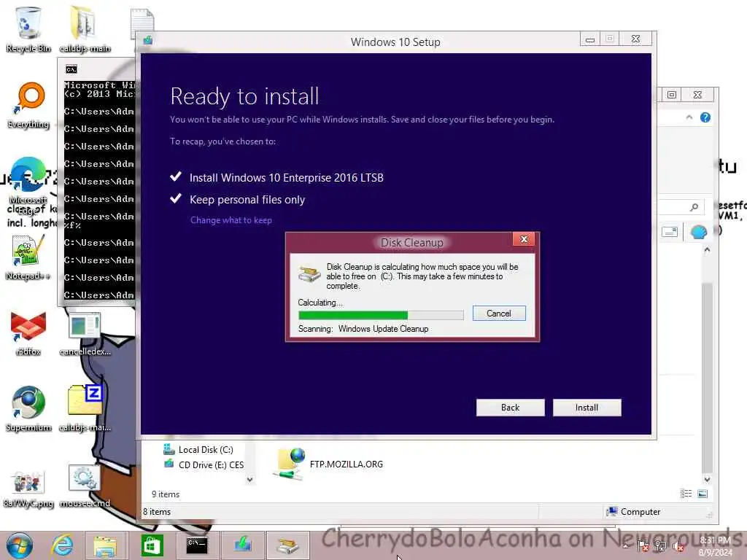Open File Explorer from the taskbar
747x560 pixels.
[105, 545]
